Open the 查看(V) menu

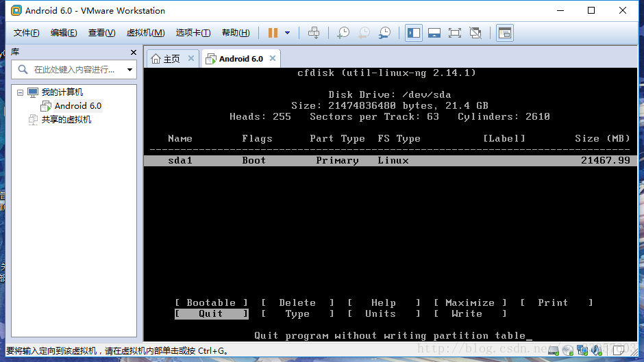click(x=101, y=33)
